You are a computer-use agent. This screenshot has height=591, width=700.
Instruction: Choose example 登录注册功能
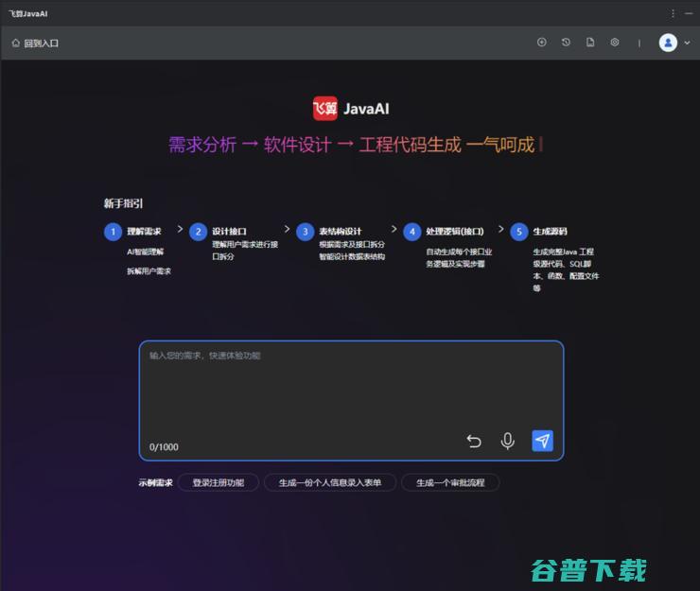219,482
